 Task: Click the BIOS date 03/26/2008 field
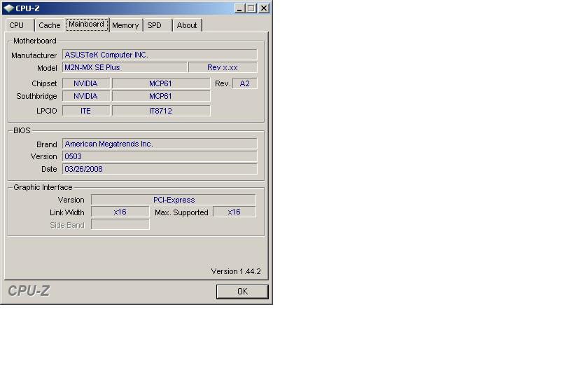tap(160, 169)
